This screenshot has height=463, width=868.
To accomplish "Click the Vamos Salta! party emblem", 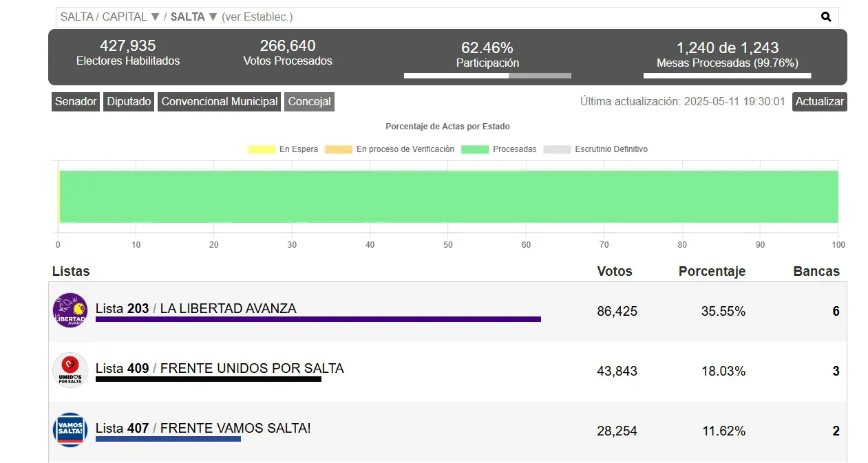I will tap(70, 430).
